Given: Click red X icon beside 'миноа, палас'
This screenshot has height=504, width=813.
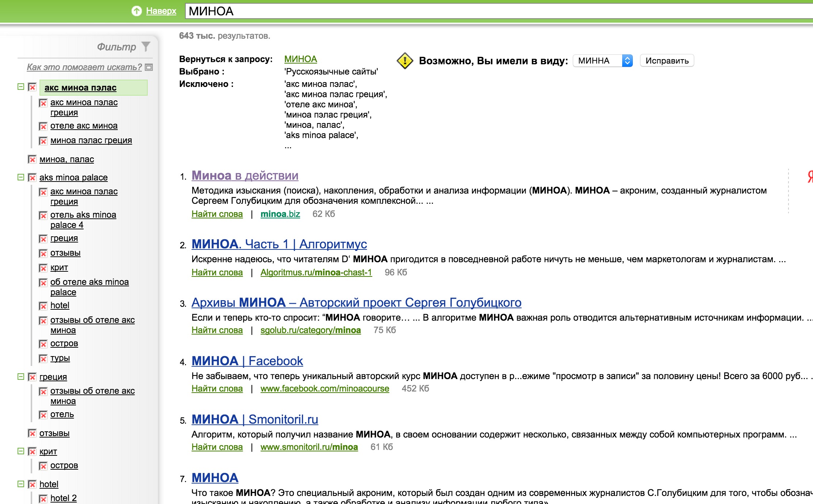Looking at the screenshot, I should click(32, 159).
